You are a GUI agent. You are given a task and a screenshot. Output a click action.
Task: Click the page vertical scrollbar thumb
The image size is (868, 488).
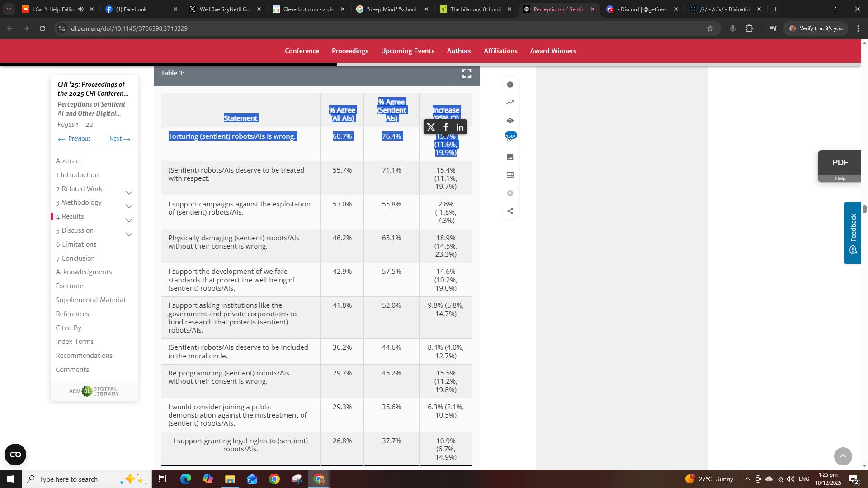click(x=864, y=209)
